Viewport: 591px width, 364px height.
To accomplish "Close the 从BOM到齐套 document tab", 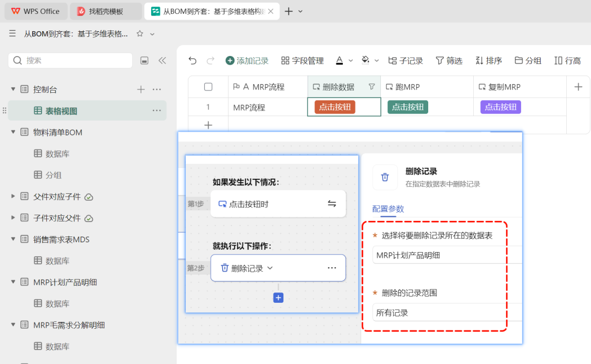I will [271, 12].
